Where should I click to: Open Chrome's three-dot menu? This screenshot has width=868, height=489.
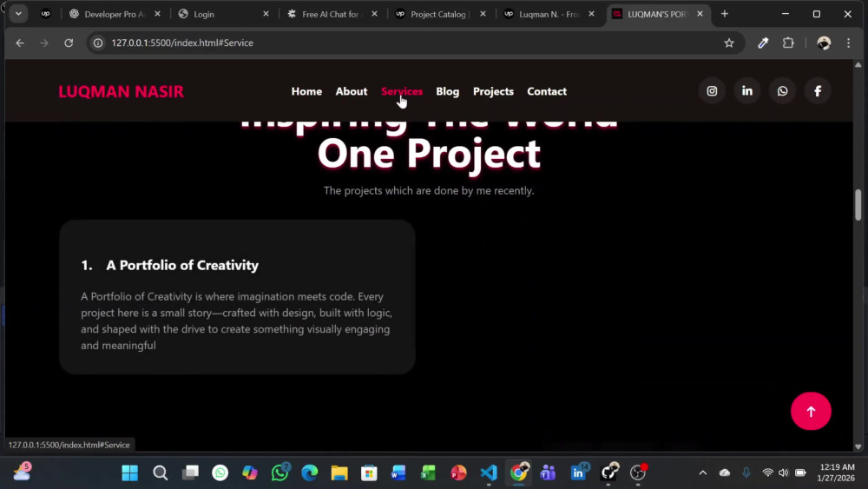[849, 43]
